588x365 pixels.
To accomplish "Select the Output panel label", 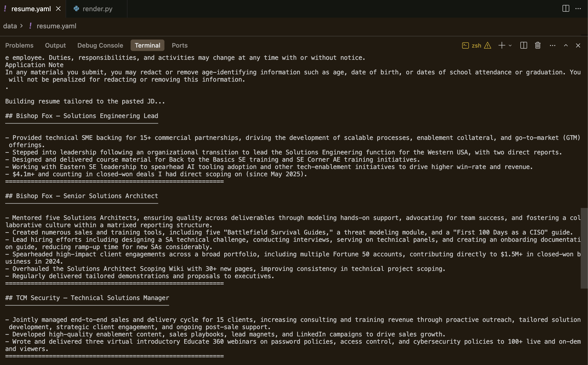I will click(x=55, y=45).
